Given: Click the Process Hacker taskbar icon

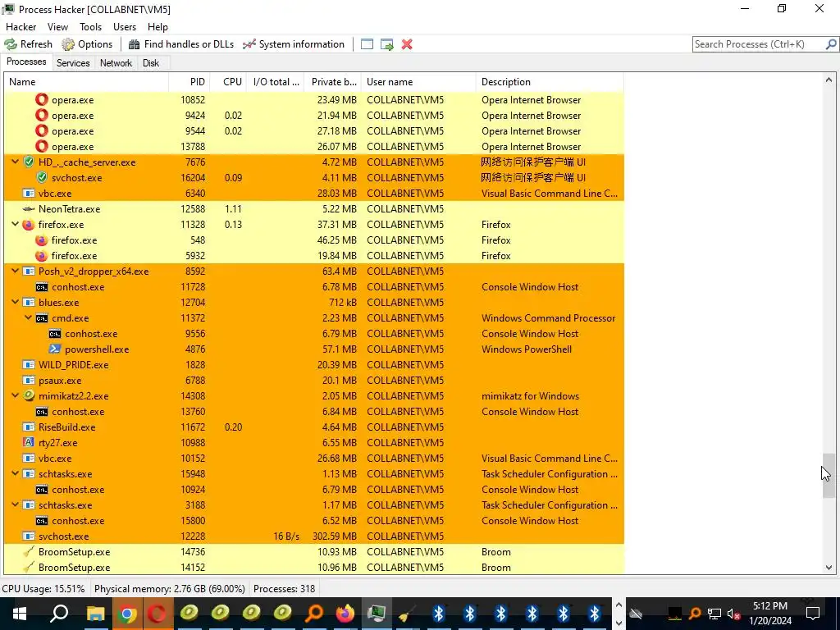Looking at the screenshot, I should click(377, 614).
